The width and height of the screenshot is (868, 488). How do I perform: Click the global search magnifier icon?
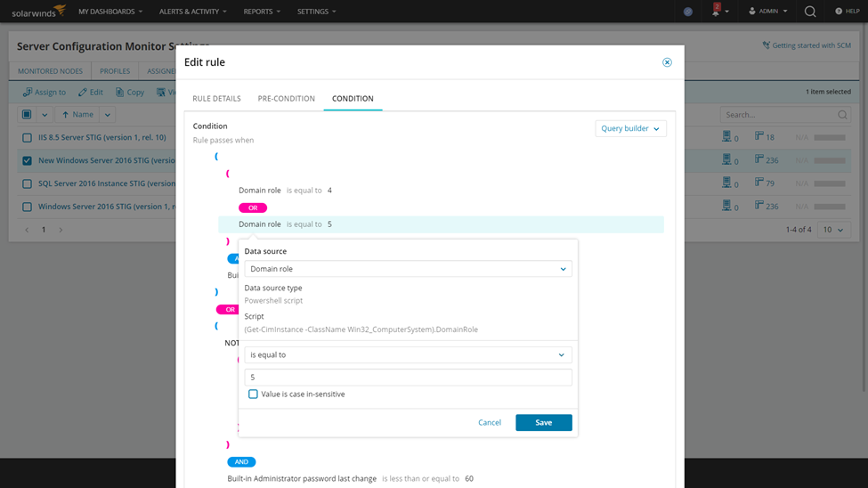point(810,11)
